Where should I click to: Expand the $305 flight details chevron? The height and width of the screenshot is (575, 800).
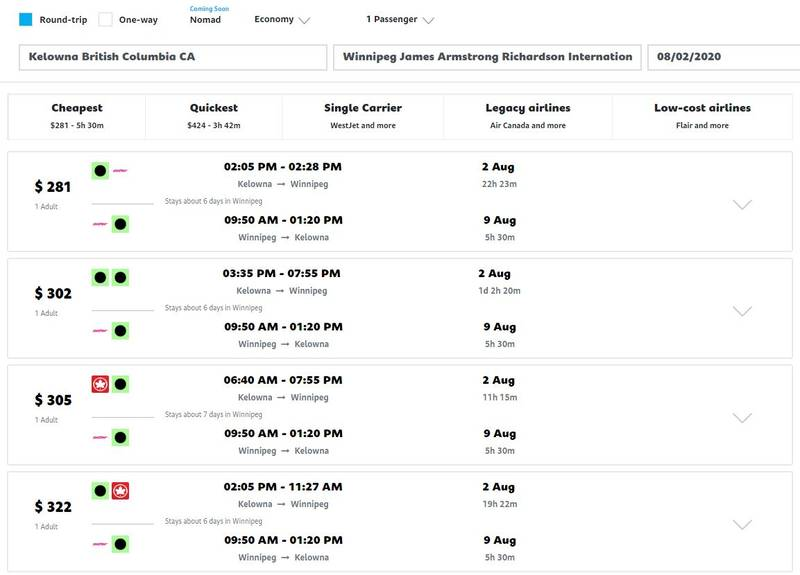pyautogui.click(x=742, y=418)
